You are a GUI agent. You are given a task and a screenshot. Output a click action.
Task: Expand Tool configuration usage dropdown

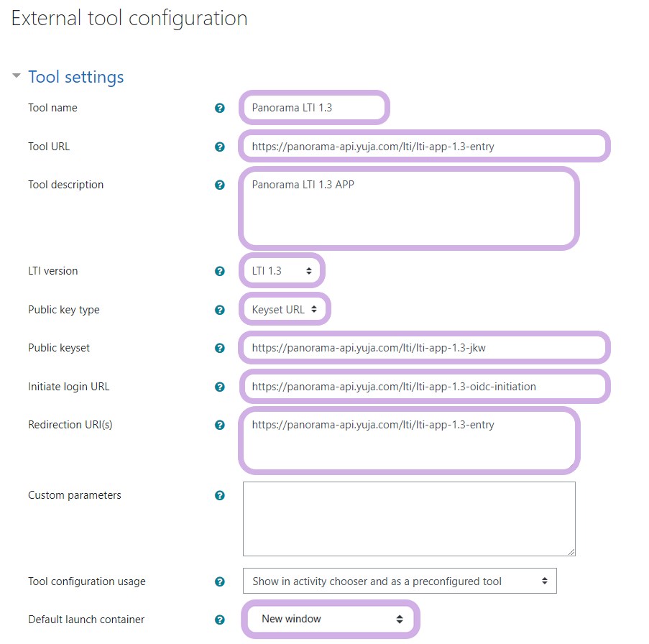(400, 581)
